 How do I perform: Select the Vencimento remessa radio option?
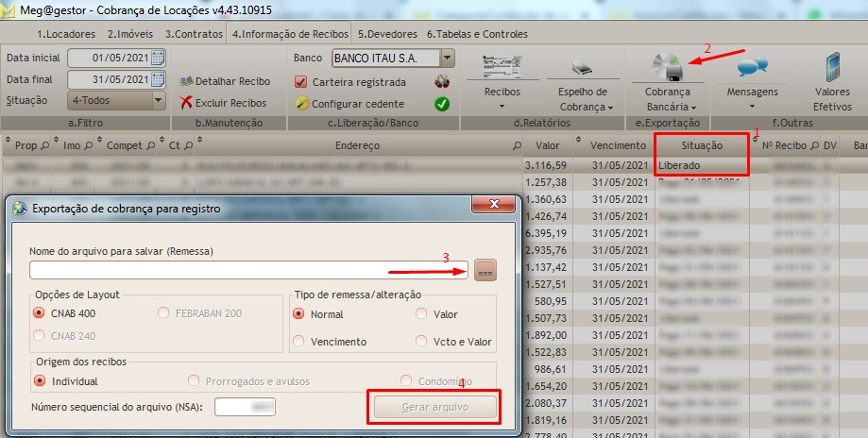coord(299,342)
